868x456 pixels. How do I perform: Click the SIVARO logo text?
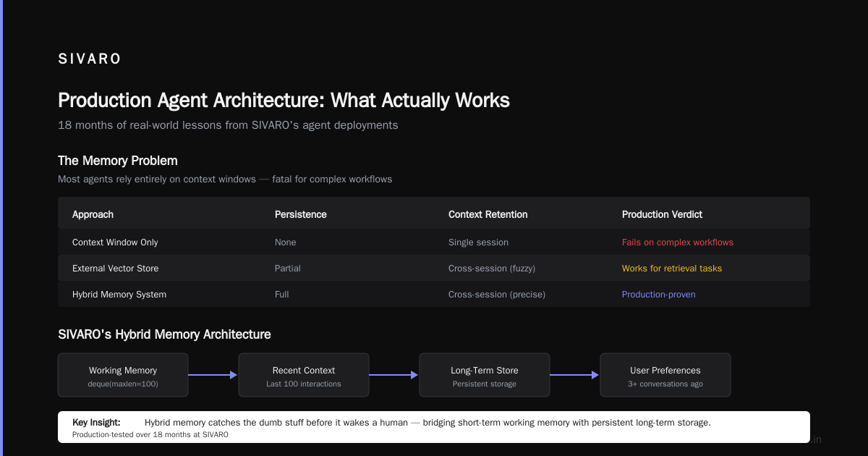click(x=90, y=59)
